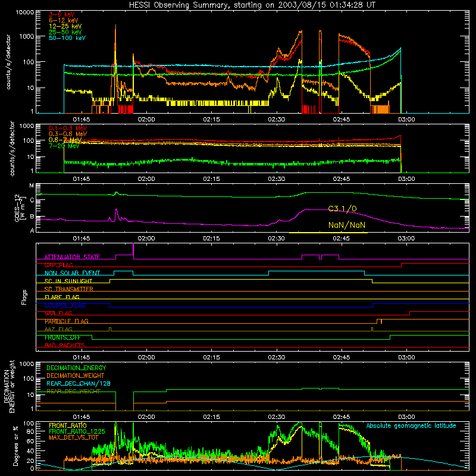
Task: Select the 25-50 keV legend label
Action: [65, 32]
